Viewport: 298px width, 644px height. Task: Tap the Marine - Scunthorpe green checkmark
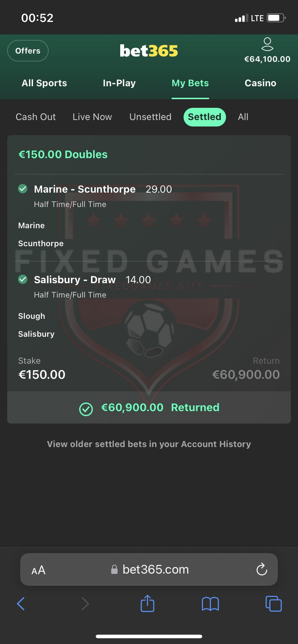pos(23,189)
